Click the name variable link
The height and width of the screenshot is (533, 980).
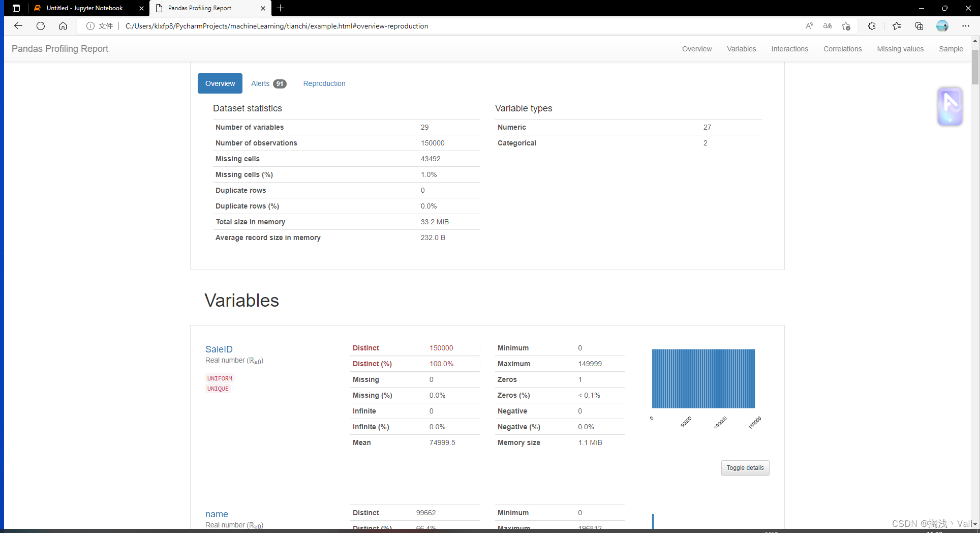point(217,514)
